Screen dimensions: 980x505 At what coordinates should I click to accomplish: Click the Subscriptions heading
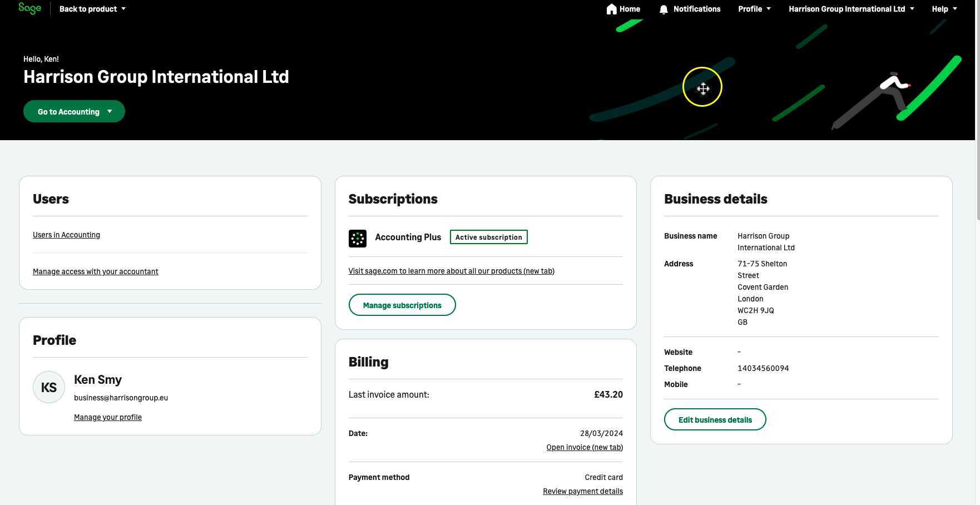[x=393, y=199]
